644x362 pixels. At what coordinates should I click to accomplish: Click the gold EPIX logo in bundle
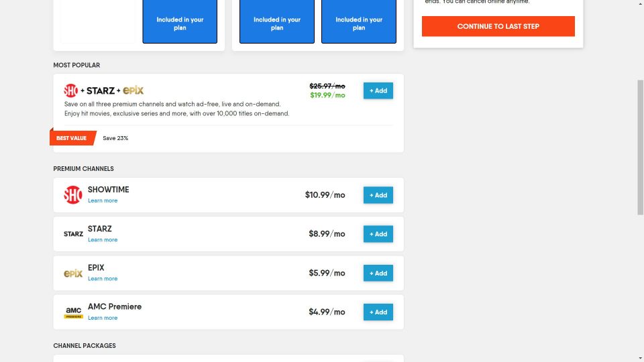133,90
